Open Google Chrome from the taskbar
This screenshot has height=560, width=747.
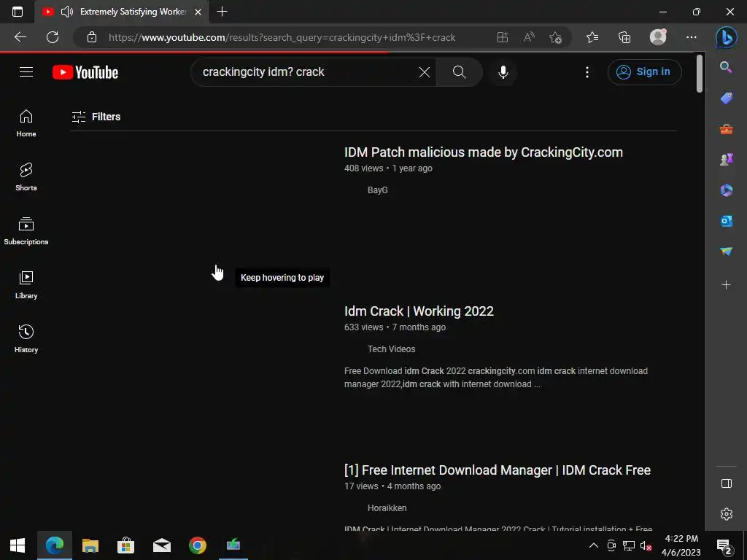coord(197,545)
